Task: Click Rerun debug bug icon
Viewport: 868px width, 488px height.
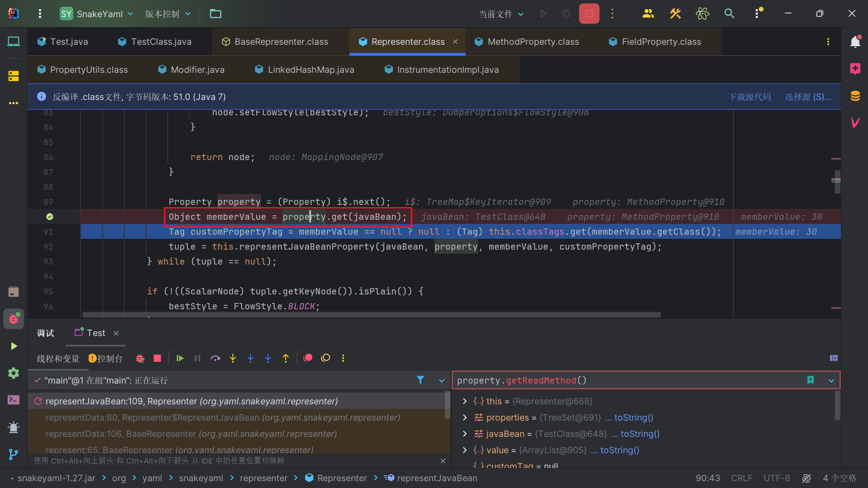Action: point(140,358)
